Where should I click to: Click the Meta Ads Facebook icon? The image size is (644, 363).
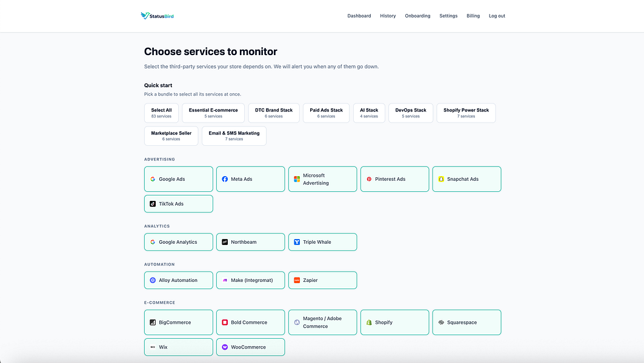pyautogui.click(x=225, y=179)
